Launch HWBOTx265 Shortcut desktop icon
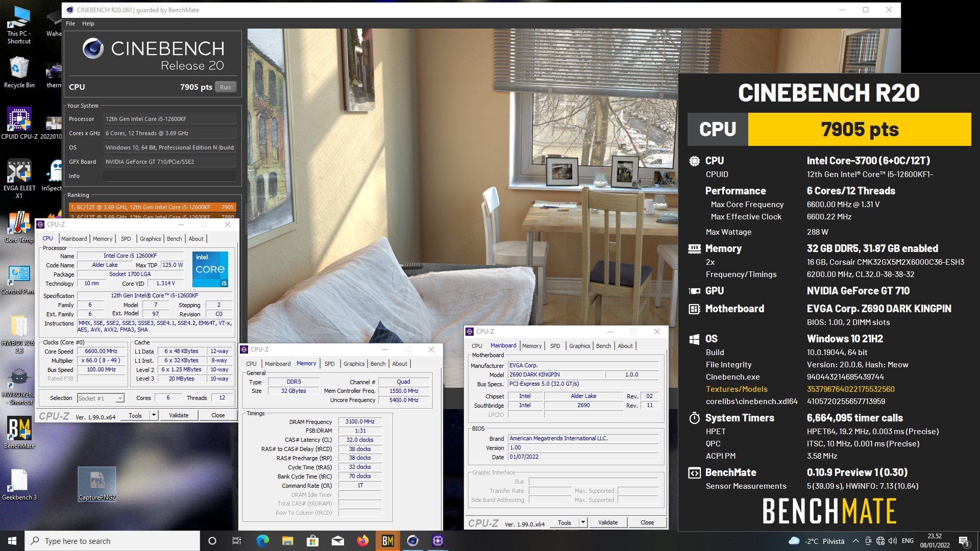The width and height of the screenshot is (980, 551). [x=19, y=386]
